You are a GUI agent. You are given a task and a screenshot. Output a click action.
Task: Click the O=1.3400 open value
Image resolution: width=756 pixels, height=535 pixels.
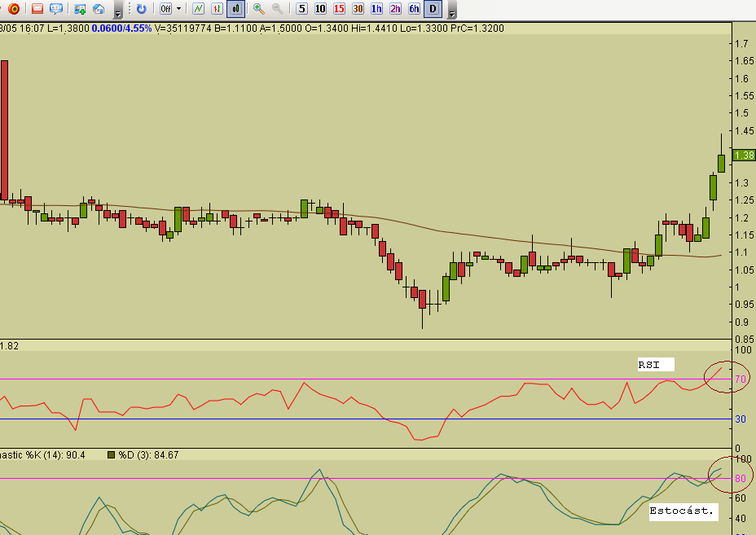[x=327, y=29]
